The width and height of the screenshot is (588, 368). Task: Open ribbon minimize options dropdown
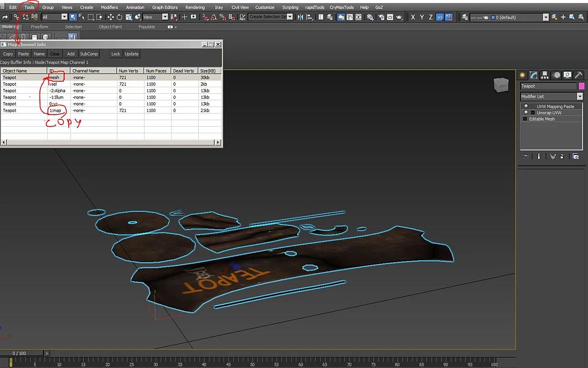[x=175, y=27]
